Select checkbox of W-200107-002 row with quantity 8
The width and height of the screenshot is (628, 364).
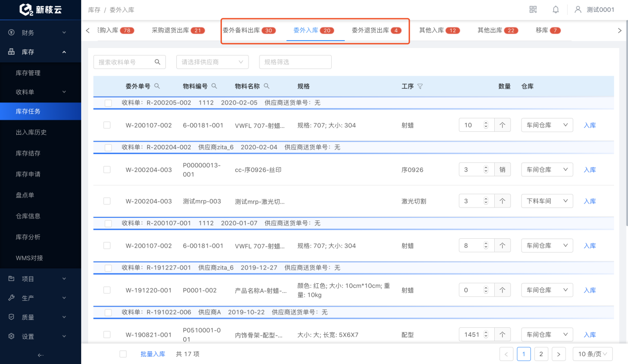107,246
